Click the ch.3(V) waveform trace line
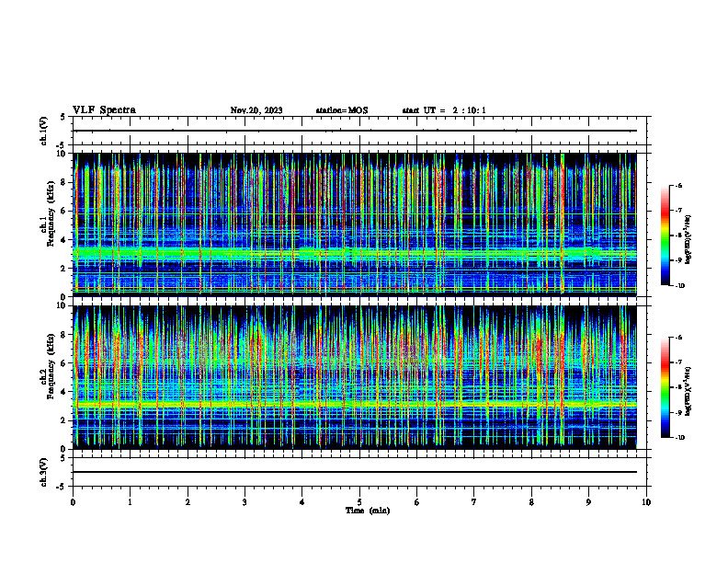The height and width of the screenshot is (563, 728). point(355,472)
